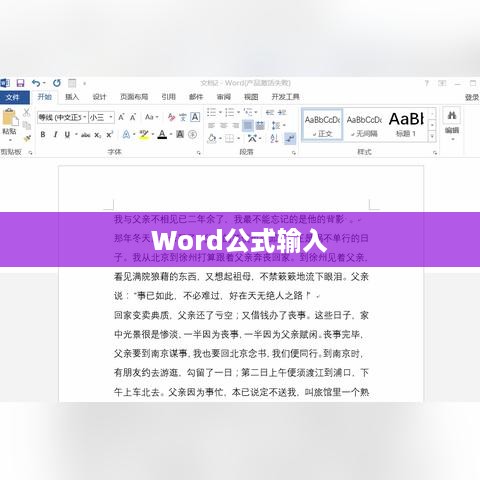Toggle underline formatting
The width and height of the screenshot is (480, 480).
[67, 135]
